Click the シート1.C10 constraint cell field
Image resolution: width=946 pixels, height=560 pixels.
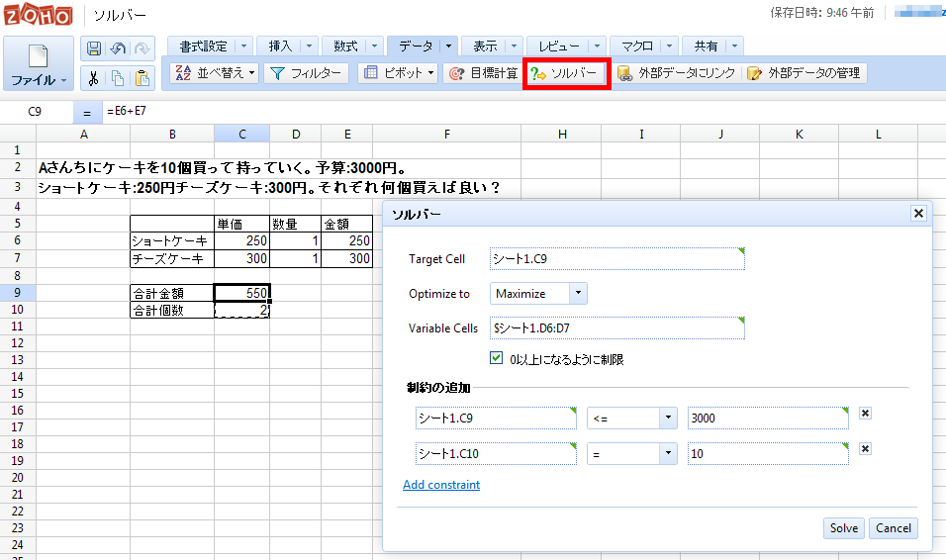tap(496, 453)
